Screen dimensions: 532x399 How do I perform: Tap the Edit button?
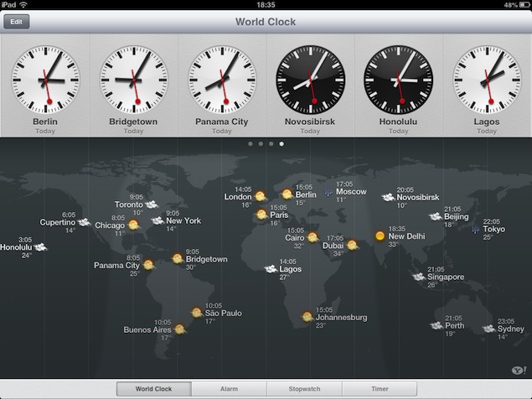[x=16, y=22]
